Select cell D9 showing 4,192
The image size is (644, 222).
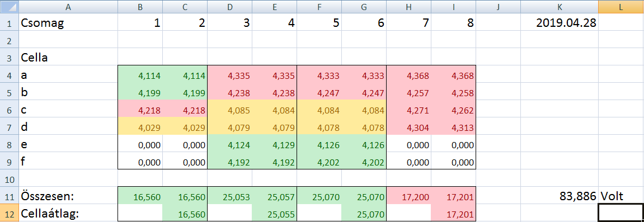pyautogui.click(x=229, y=161)
